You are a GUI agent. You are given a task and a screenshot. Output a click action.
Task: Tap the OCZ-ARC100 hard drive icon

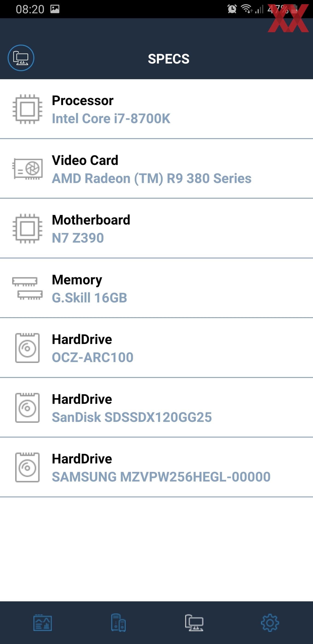tap(27, 348)
